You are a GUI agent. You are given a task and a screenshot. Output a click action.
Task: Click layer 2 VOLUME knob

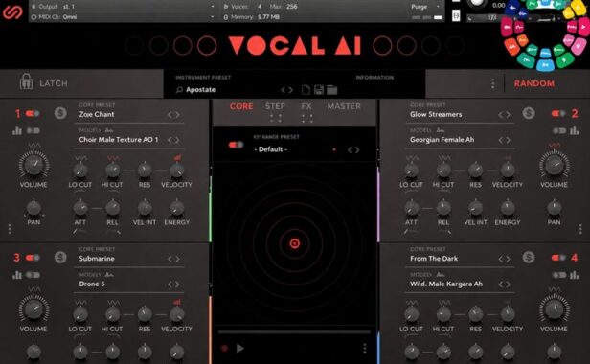[x=554, y=165]
